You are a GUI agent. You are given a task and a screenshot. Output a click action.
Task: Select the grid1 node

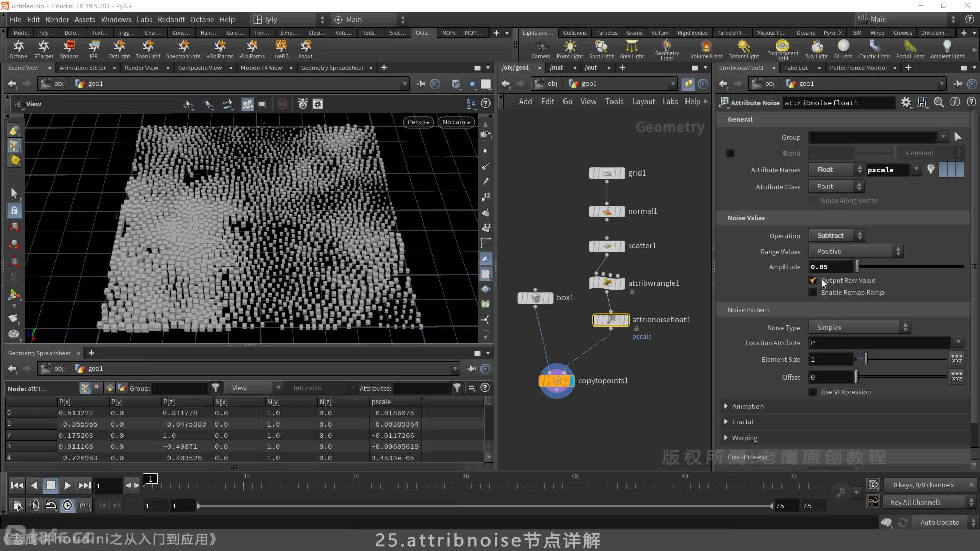tap(607, 173)
